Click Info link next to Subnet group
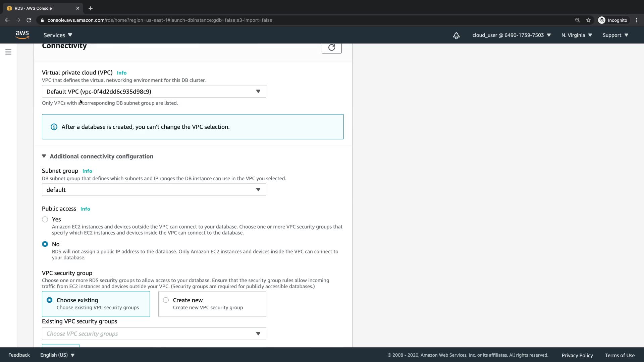The image size is (644, 362). tap(87, 171)
